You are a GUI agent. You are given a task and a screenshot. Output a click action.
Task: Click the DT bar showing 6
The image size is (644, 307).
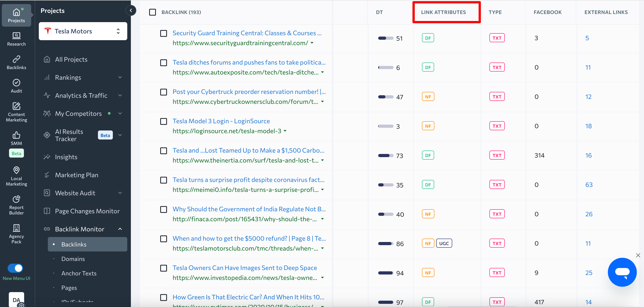pyautogui.click(x=385, y=67)
